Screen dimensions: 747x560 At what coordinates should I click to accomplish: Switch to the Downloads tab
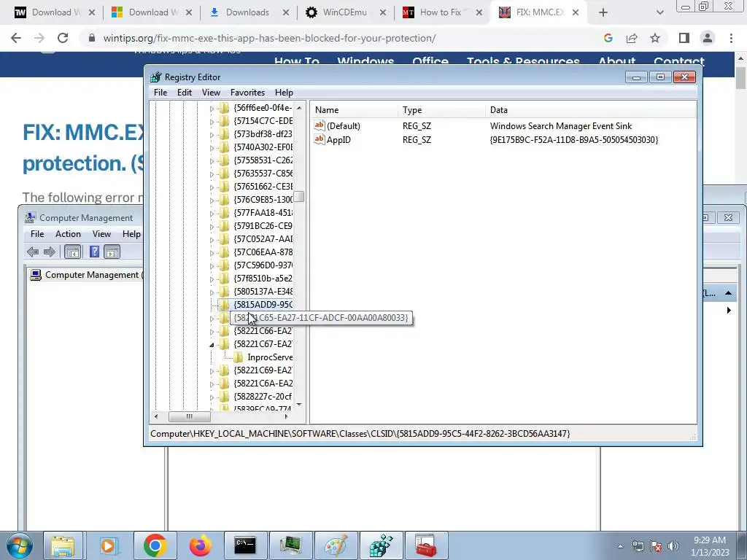click(x=249, y=12)
